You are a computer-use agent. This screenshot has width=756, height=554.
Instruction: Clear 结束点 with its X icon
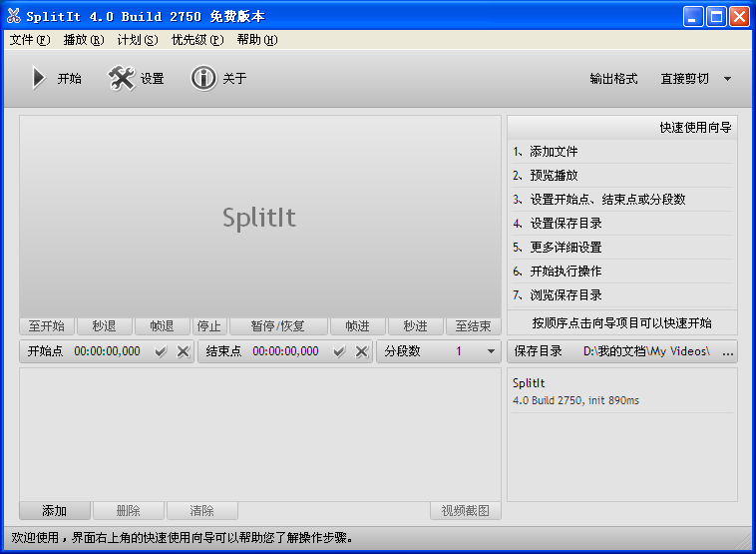coord(362,351)
